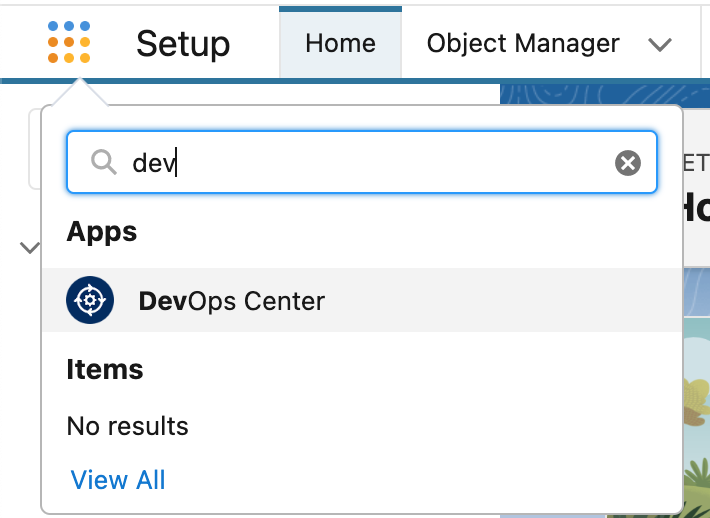Viewport: 710px width, 518px height.
Task: Select the DevOps Center app result
Action: click(x=362, y=300)
